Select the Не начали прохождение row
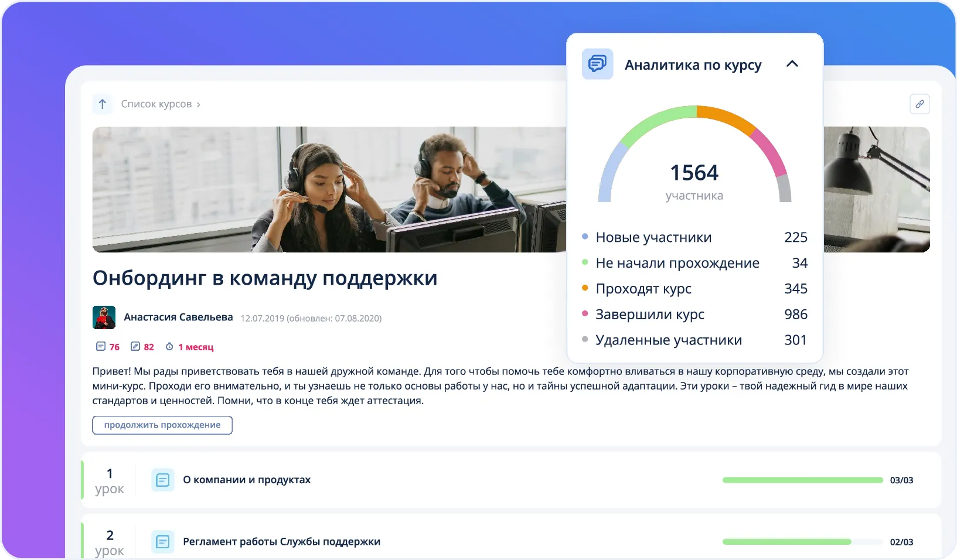Image resolution: width=957 pixels, height=560 pixels. pyautogui.click(x=694, y=263)
